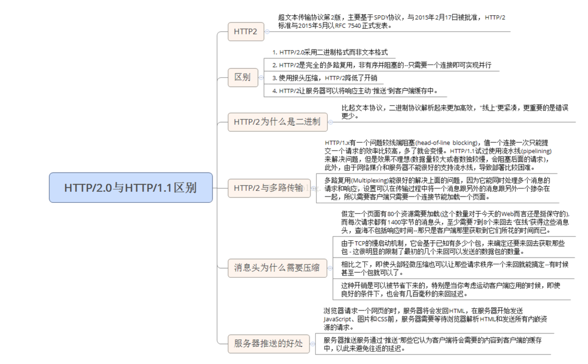Select the HTTP/2为什么是二进制 node
588x364 pixels.
(278, 121)
